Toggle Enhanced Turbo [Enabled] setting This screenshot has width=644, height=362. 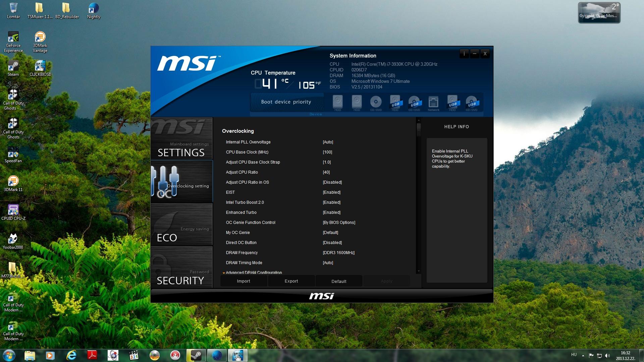[x=331, y=213]
